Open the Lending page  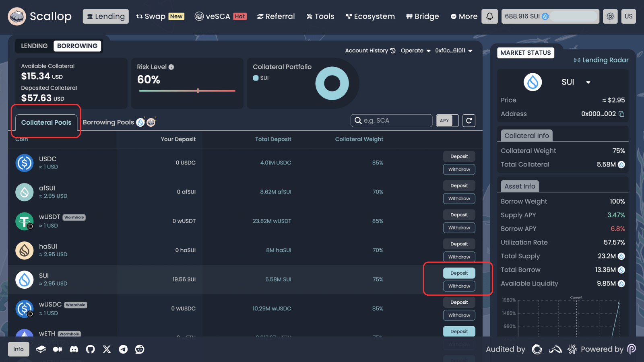pos(106,16)
